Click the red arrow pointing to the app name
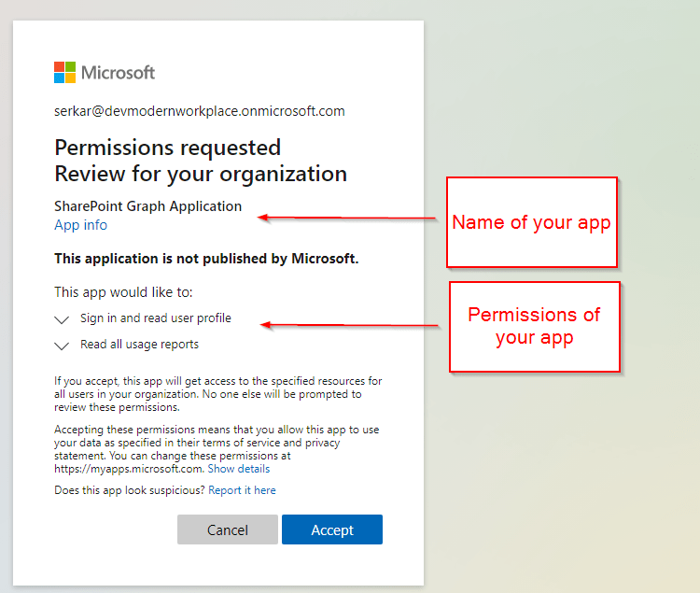Viewport: 700px width, 593px height. pyautogui.click(x=347, y=219)
